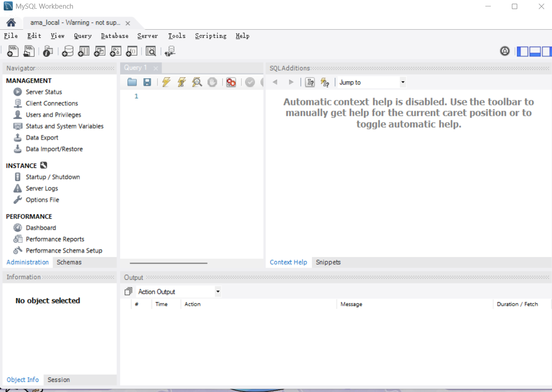552x392 pixels.
Task: Commit transaction checkmark icon
Action: tap(250, 82)
